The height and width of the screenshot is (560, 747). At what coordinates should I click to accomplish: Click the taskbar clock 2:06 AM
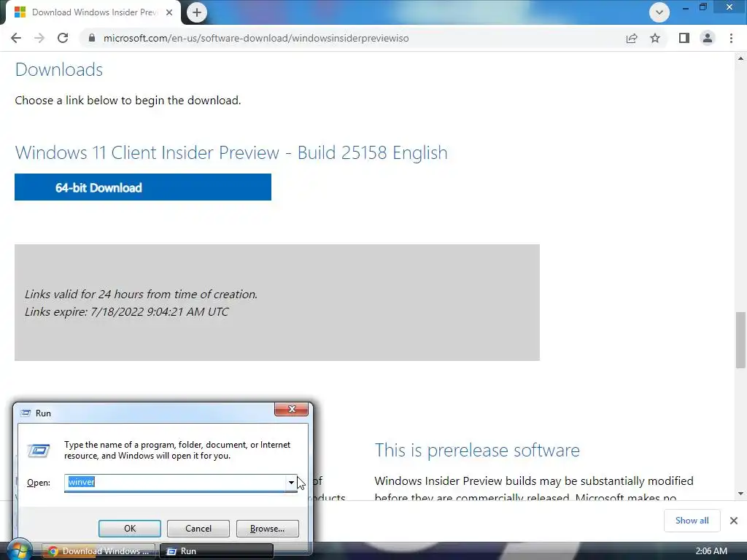[711, 551]
